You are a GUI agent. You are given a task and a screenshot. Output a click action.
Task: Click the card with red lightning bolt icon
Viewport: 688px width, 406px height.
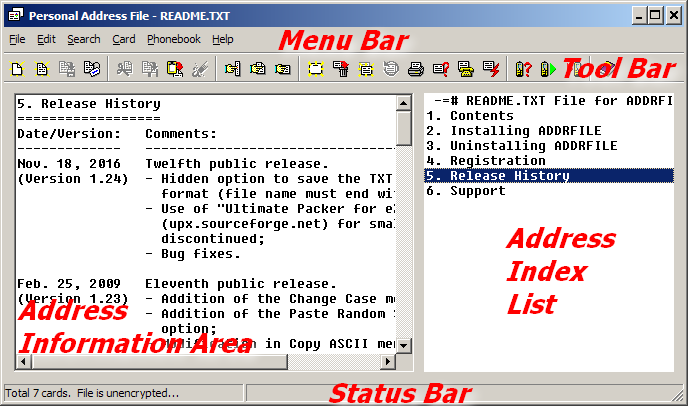(x=491, y=69)
